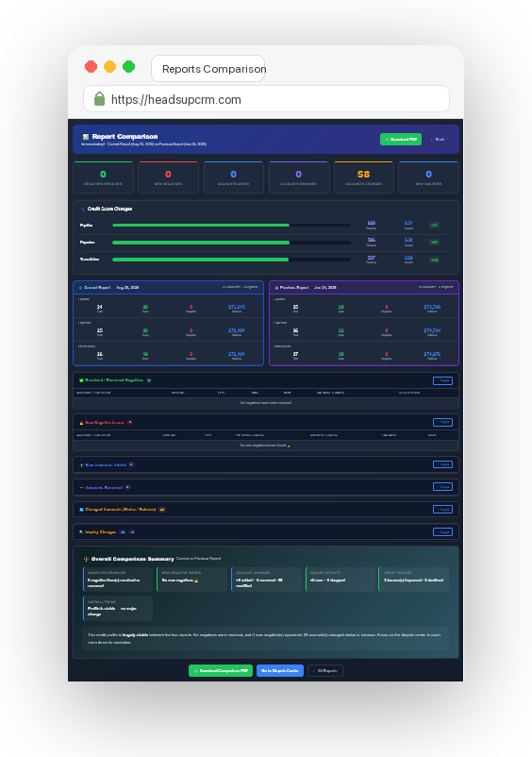Image resolution: width=532 pixels, height=757 pixels.
Task: Click the Current Report panel header
Action: (x=168, y=288)
